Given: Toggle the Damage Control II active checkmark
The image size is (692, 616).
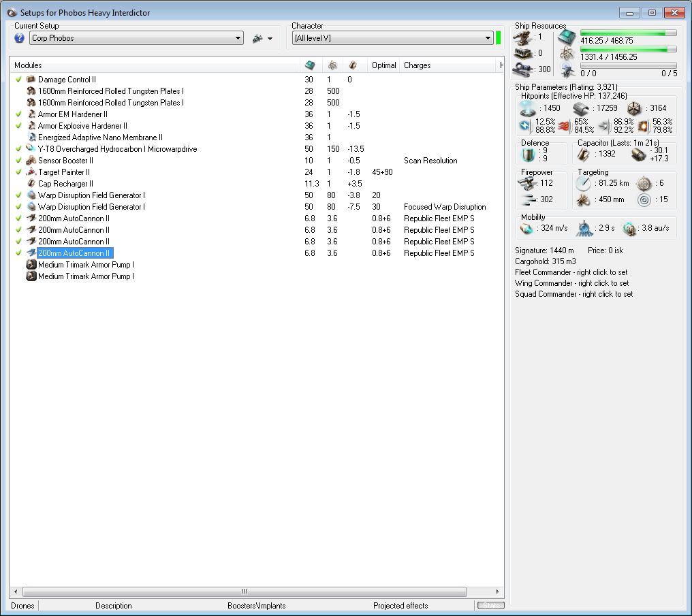Looking at the screenshot, I should pyautogui.click(x=18, y=80).
